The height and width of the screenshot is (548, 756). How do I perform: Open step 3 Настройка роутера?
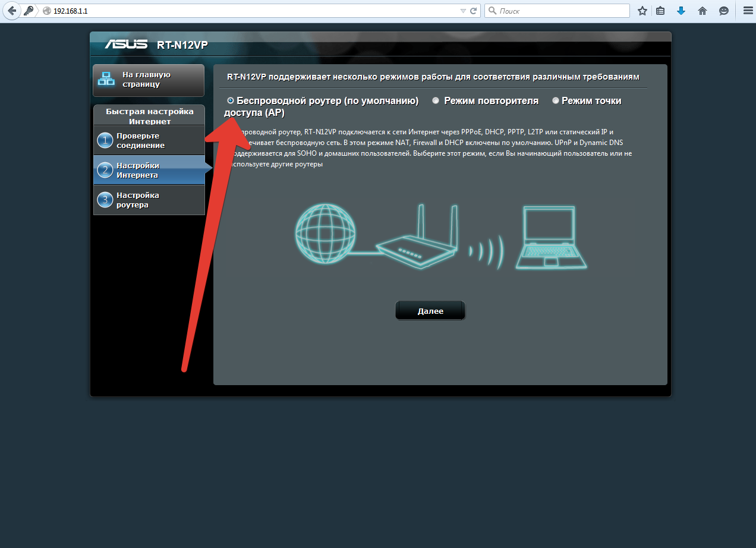(x=149, y=200)
